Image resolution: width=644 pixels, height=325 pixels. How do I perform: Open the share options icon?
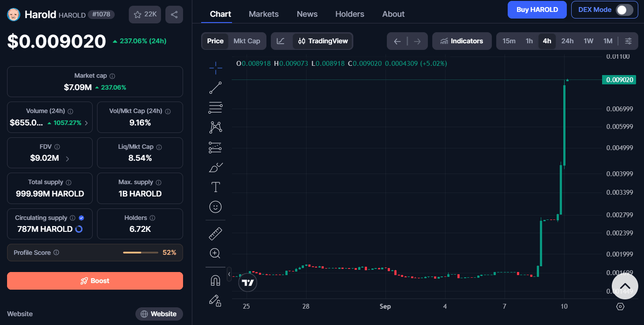(174, 15)
